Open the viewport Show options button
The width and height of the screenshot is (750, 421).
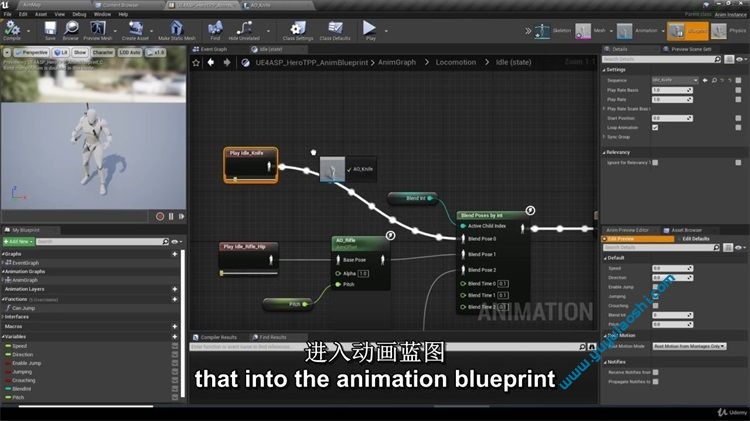coord(80,52)
